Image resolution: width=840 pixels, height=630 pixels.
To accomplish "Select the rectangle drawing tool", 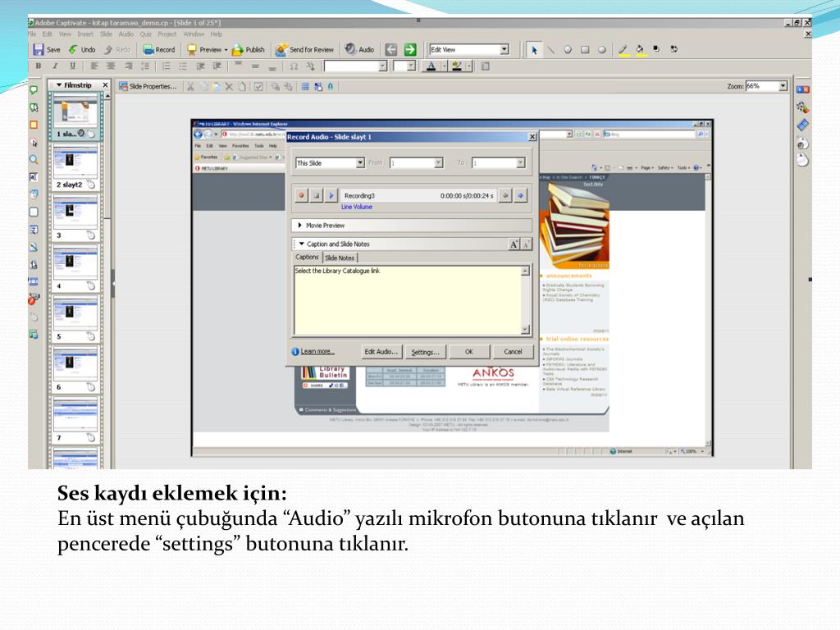I will pos(585,50).
